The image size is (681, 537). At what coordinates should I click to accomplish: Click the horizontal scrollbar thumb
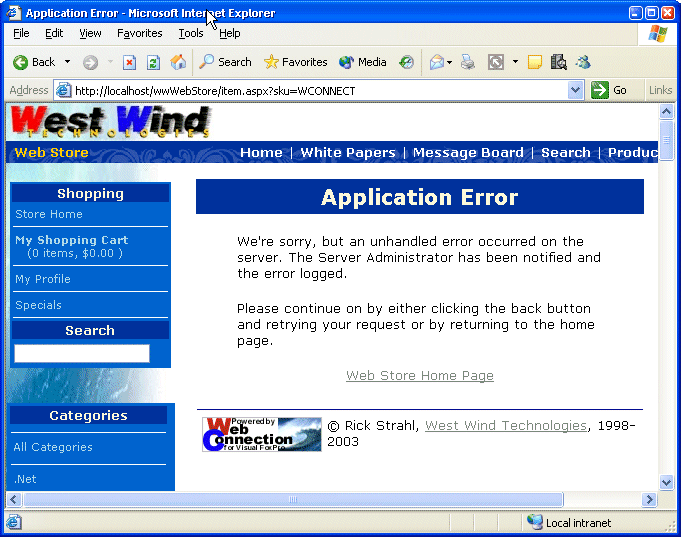click(292, 499)
